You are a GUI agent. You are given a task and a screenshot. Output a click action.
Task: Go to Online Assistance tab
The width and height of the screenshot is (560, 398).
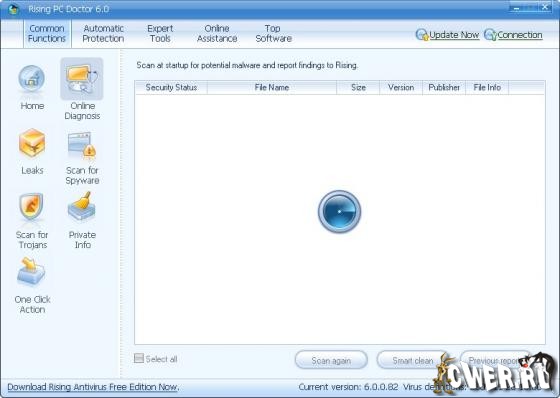pos(217,34)
